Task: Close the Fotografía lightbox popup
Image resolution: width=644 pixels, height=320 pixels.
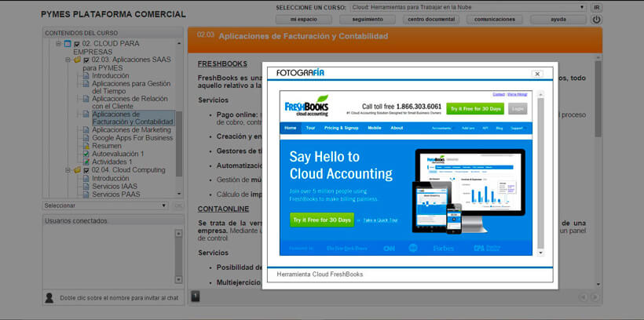Action: (537, 74)
